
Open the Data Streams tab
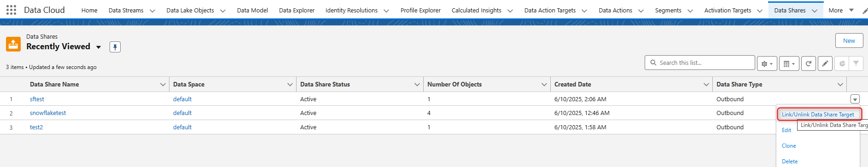point(126,10)
